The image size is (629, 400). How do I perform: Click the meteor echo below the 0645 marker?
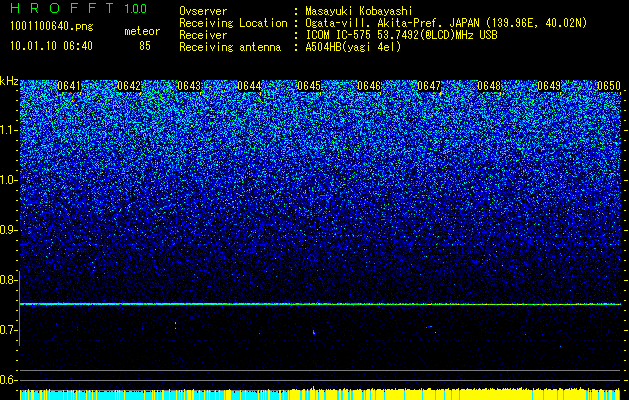(314, 332)
